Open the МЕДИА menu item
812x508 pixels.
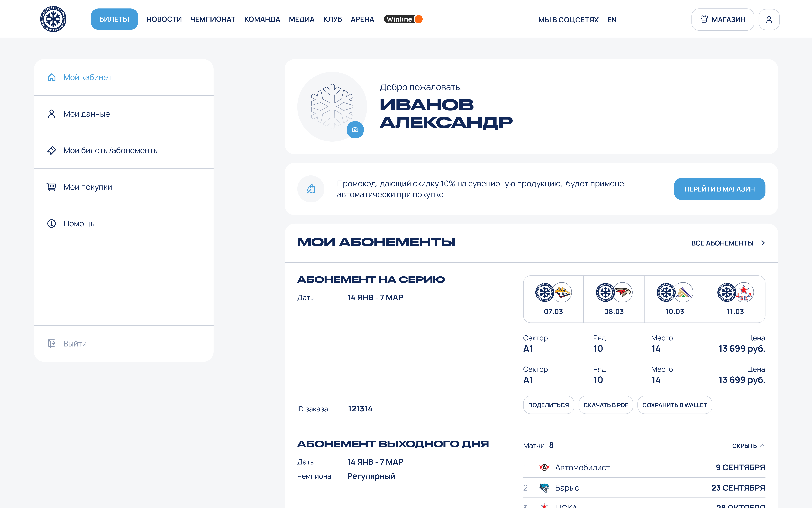tap(302, 19)
